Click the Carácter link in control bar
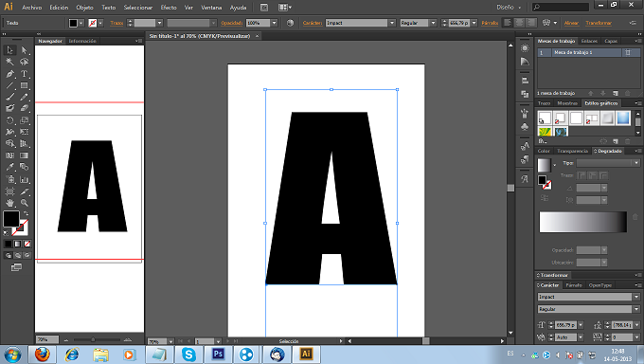This screenshot has width=644, height=364. click(313, 23)
